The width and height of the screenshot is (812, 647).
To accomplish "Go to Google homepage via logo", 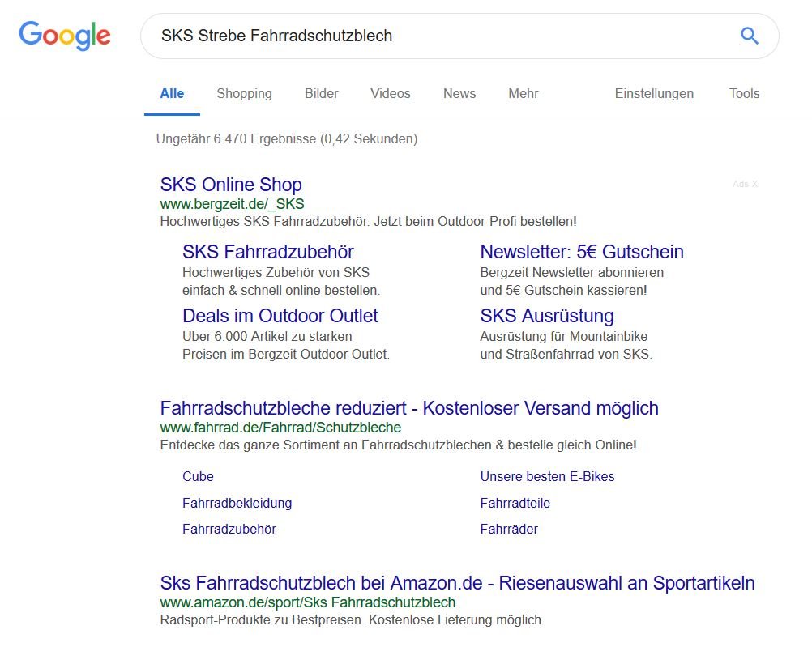I will (x=65, y=36).
